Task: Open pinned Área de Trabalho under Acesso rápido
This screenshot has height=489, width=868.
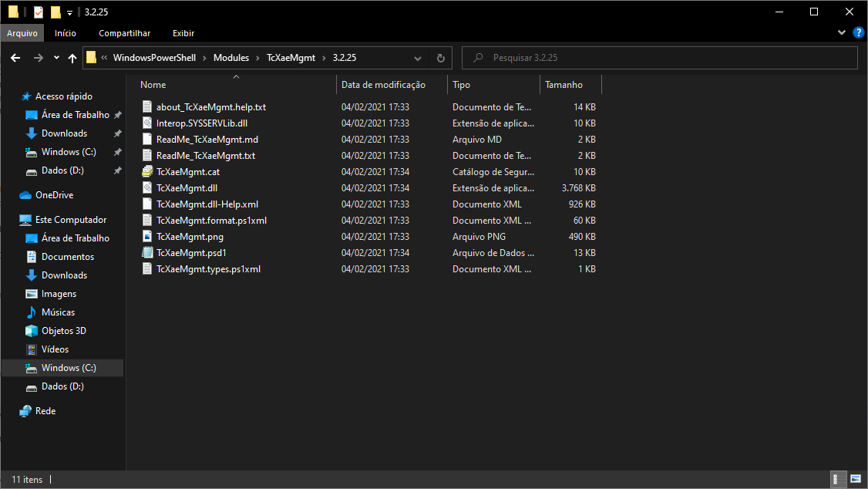Action: [x=76, y=115]
